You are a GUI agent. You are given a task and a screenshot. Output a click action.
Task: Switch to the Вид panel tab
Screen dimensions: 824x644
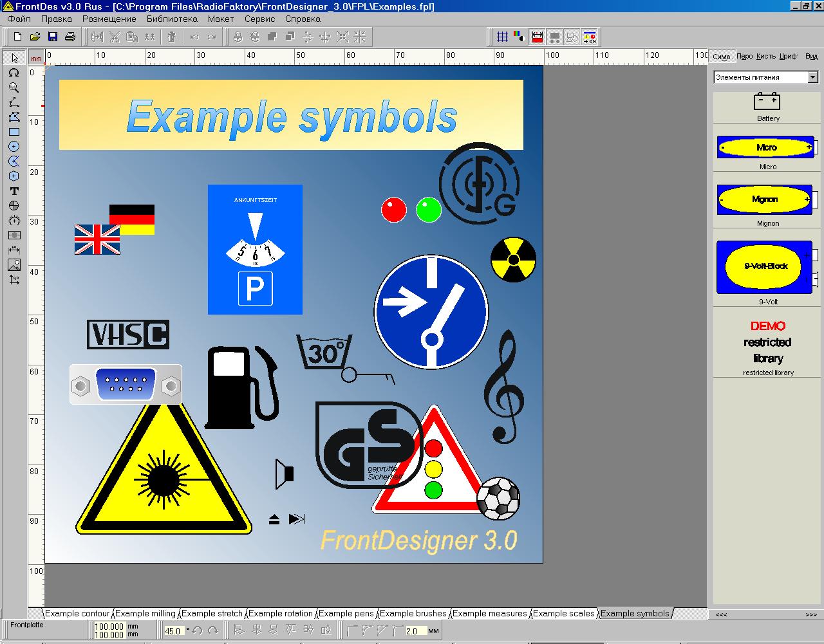(811, 57)
